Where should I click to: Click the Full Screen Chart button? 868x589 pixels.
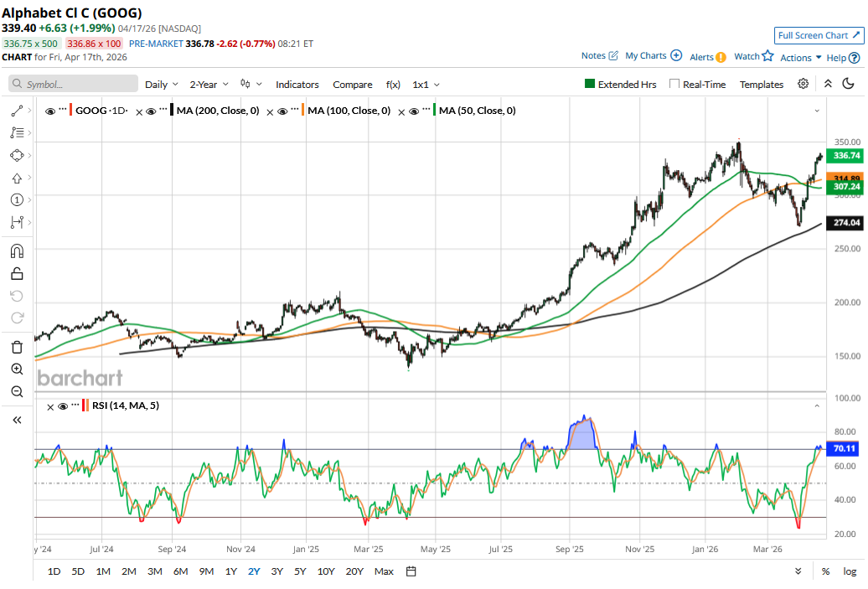coord(817,35)
